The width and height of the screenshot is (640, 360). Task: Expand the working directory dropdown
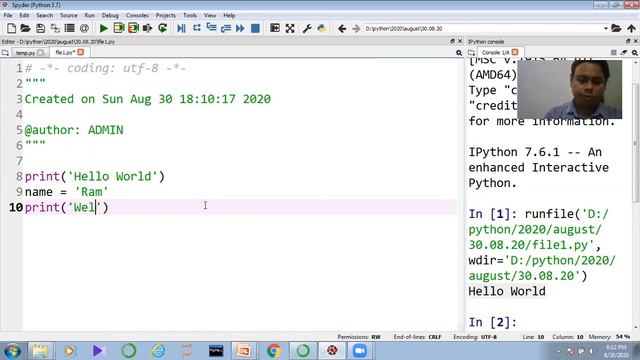click(x=606, y=29)
